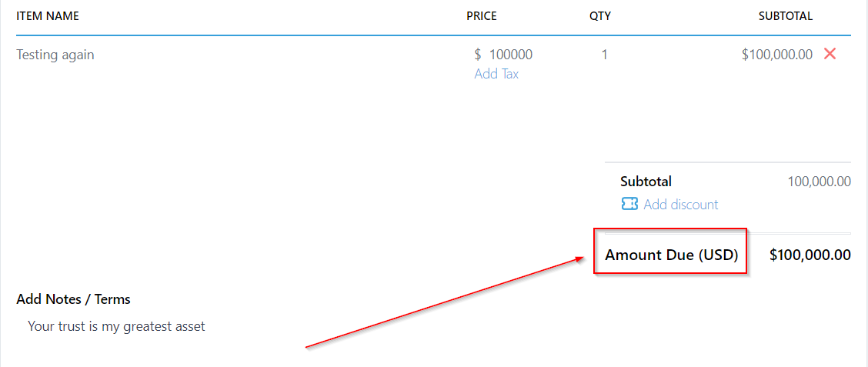Viewport: 868px width, 367px height.
Task: Click the Amount Due total $100,000.00
Action: coord(810,255)
